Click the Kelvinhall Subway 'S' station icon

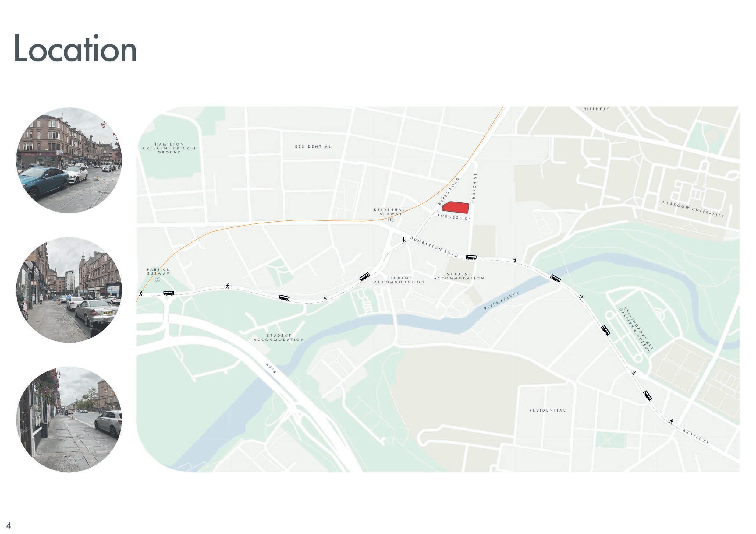click(391, 220)
